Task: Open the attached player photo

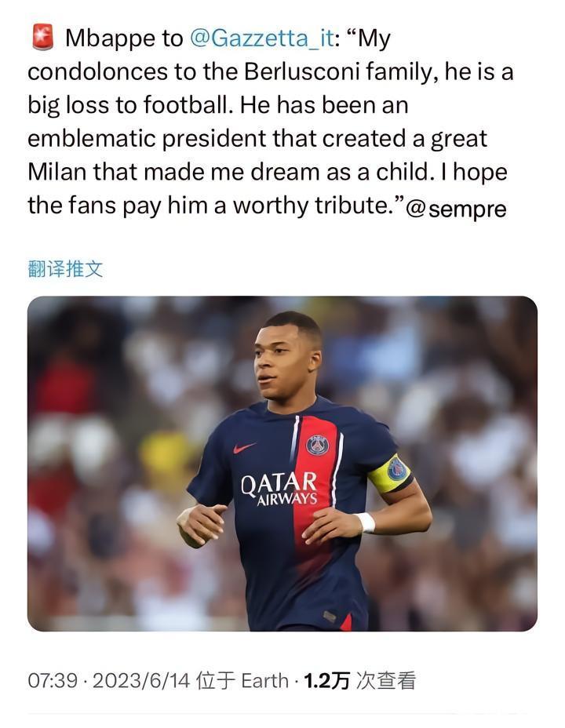Action: point(282,464)
